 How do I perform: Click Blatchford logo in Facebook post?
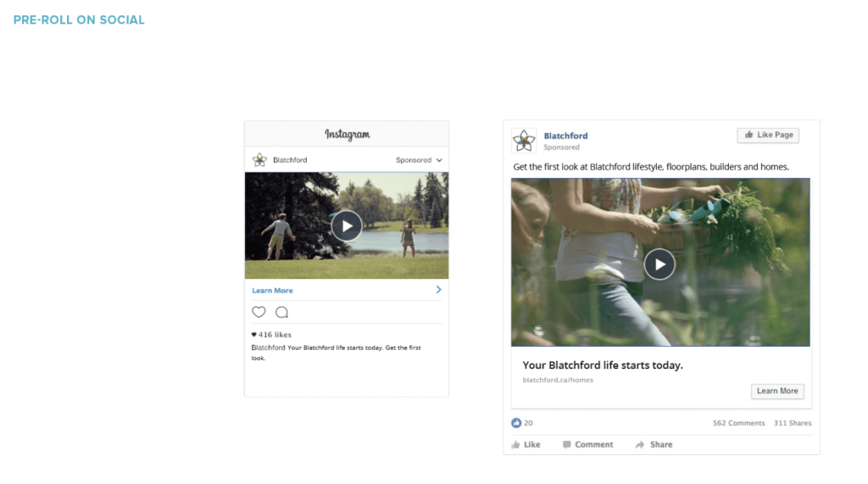(525, 141)
